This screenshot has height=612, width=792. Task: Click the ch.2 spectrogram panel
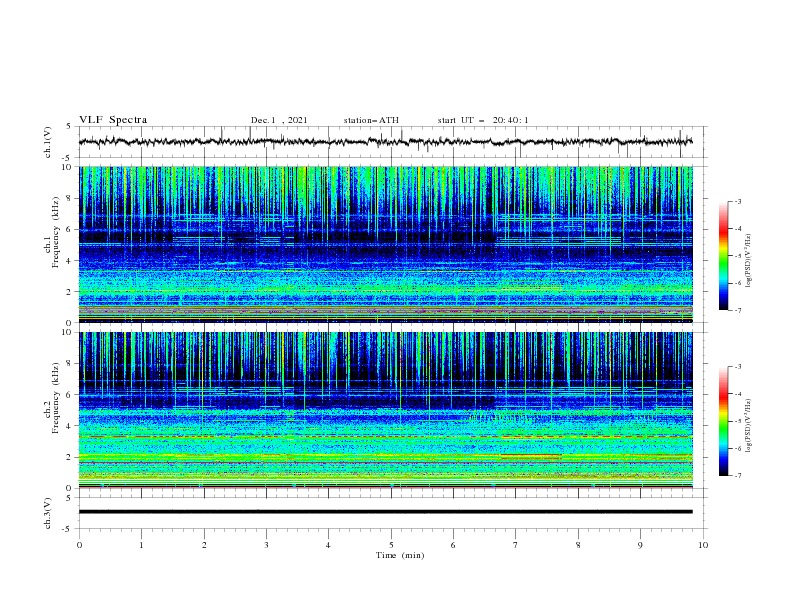coord(385,410)
